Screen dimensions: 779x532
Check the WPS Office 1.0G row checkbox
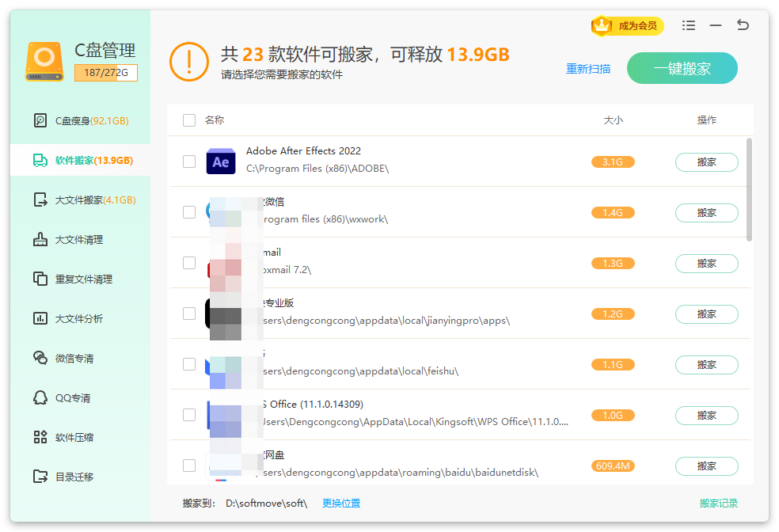188,415
